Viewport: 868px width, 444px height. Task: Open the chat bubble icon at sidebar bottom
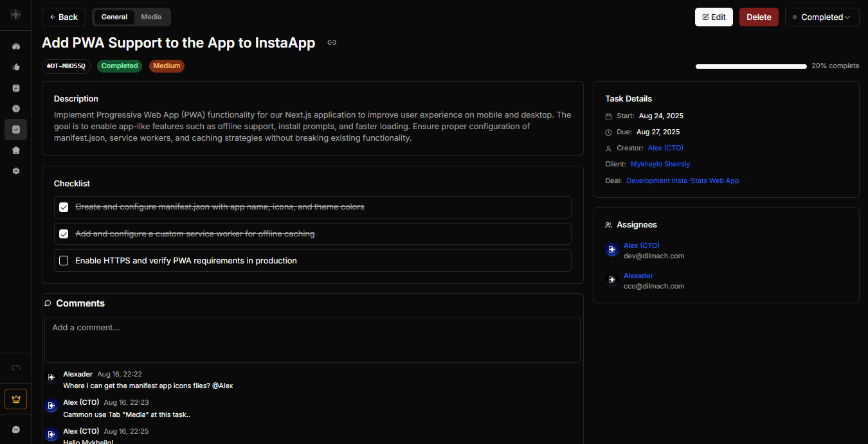16,429
